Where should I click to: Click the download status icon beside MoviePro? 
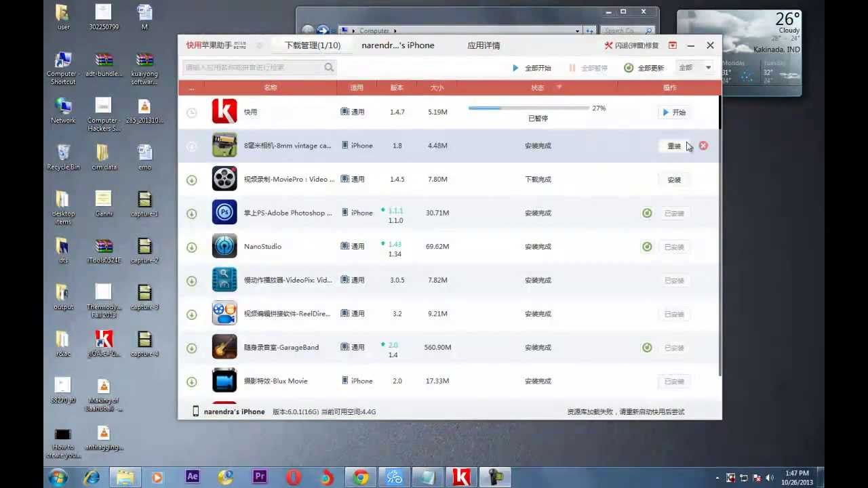pyautogui.click(x=192, y=180)
